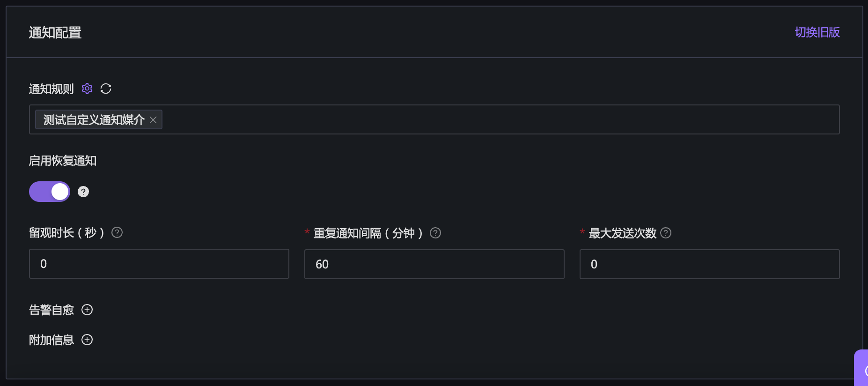Viewport: 868px width, 386px height.
Task: Toggle the 启用恢复通知 switch
Action: click(50, 192)
